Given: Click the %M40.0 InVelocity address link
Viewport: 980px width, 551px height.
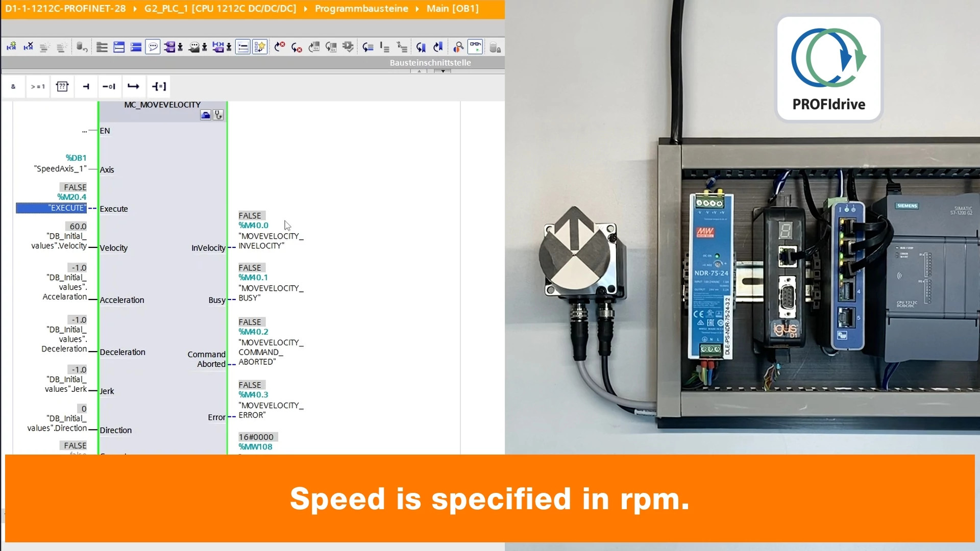Looking at the screenshot, I should pyautogui.click(x=253, y=226).
